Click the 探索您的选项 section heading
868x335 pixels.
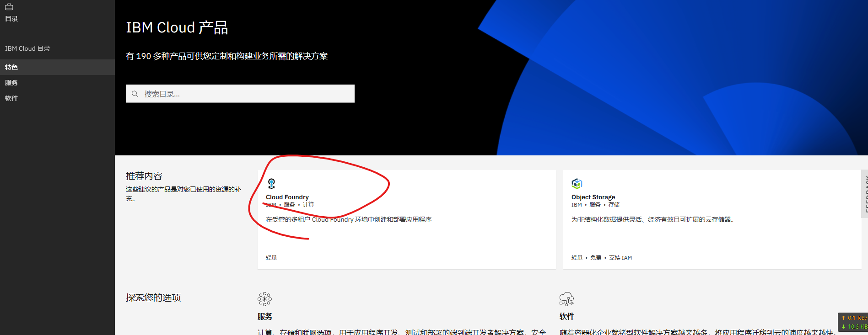click(x=153, y=298)
